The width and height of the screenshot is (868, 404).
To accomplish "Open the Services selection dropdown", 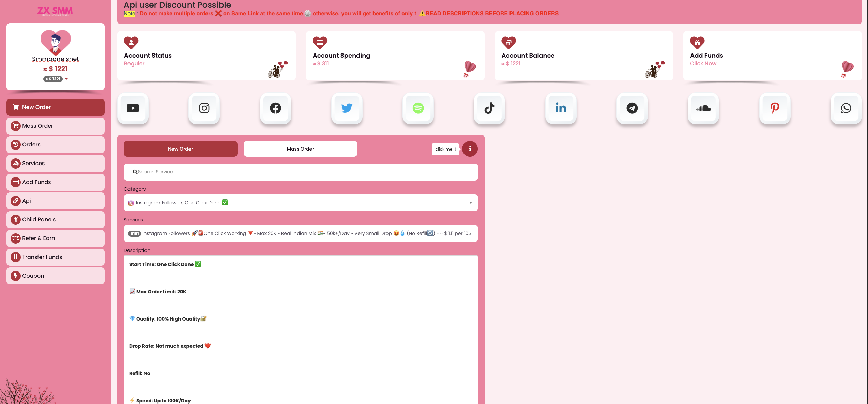I will 301,233.
